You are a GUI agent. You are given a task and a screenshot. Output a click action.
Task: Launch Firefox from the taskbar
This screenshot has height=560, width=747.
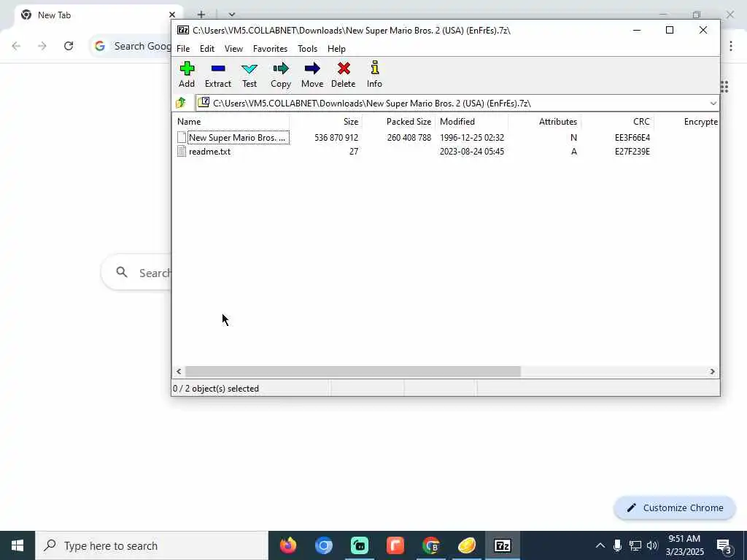click(x=287, y=545)
